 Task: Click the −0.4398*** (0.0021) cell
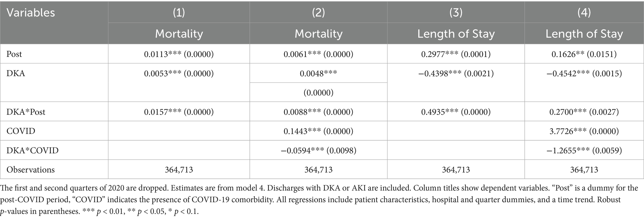pos(456,73)
